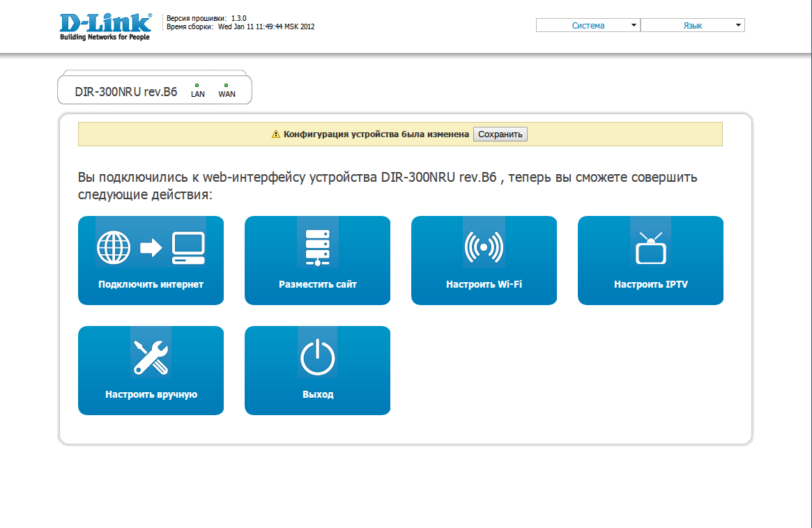Open the Настроить вручную tools tile
Image resolution: width=812 pixels, height=528 pixels.
click(151, 371)
